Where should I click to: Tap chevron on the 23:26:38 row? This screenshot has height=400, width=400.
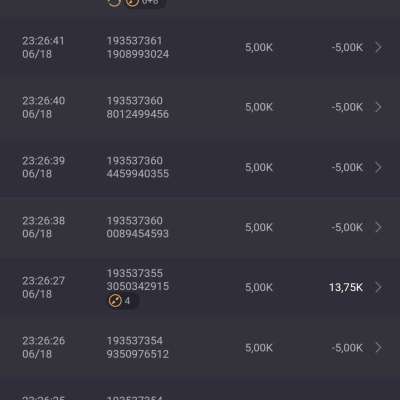pos(378,227)
